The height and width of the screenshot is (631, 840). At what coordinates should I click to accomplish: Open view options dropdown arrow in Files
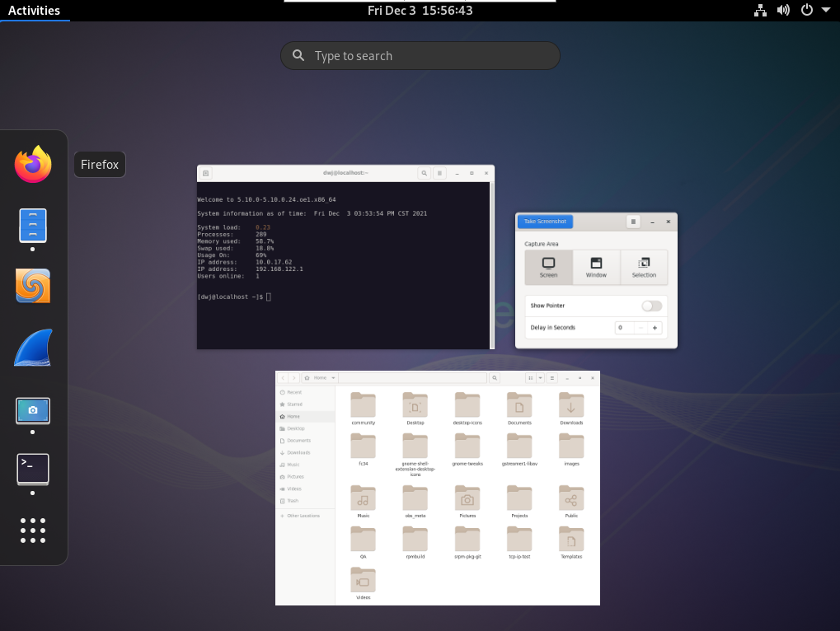click(540, 378)
